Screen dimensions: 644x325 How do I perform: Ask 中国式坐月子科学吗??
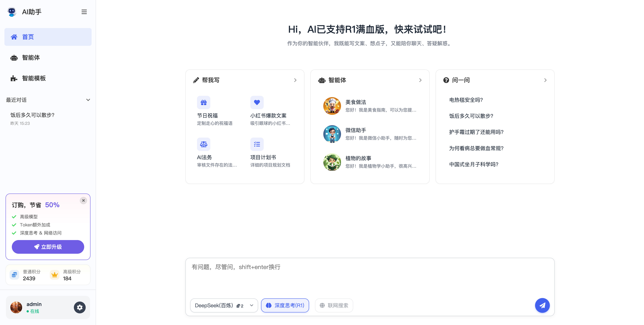(x=474, y=164)
